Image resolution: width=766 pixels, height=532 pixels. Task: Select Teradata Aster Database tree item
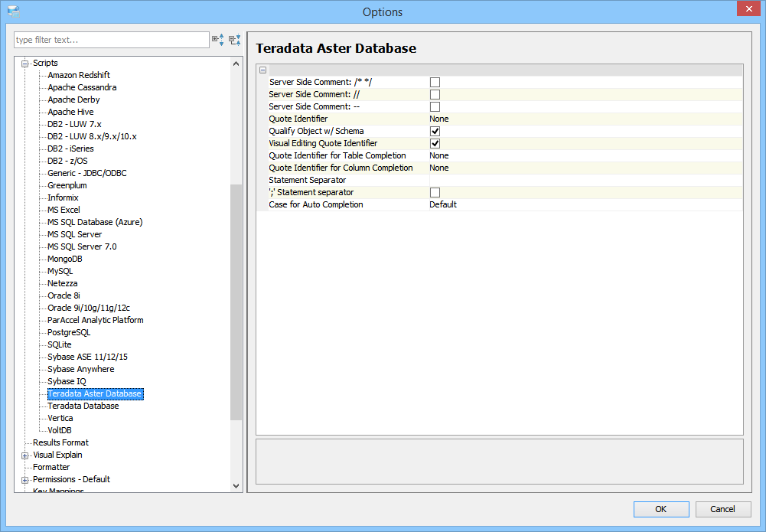coord(95,393)
